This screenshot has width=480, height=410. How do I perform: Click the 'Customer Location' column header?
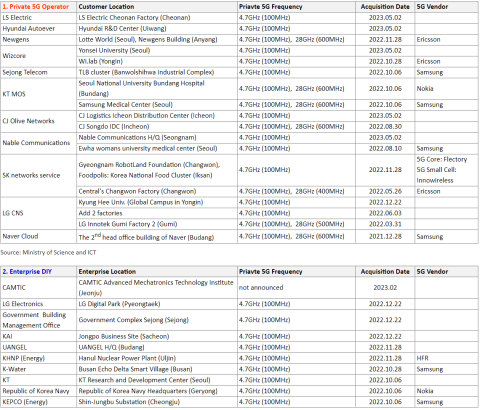coord(157,7)
